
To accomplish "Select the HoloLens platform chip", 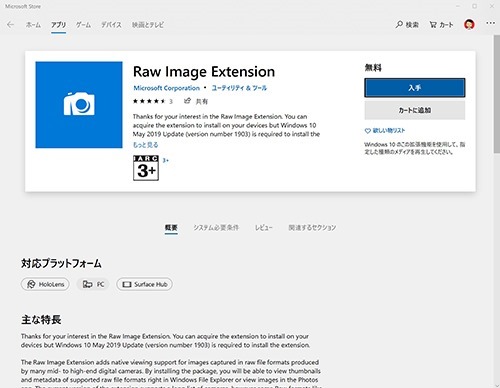I will pyautogui.click(x=45, y=284).
